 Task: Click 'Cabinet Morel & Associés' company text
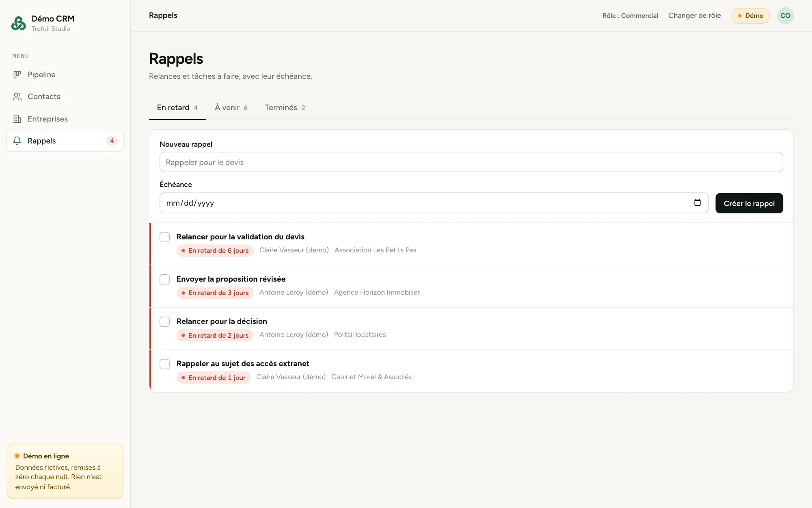pos(371,377)
